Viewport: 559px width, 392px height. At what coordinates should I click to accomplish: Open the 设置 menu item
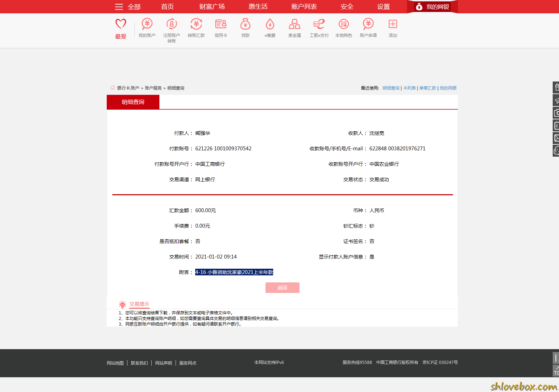tap(383, 7)
